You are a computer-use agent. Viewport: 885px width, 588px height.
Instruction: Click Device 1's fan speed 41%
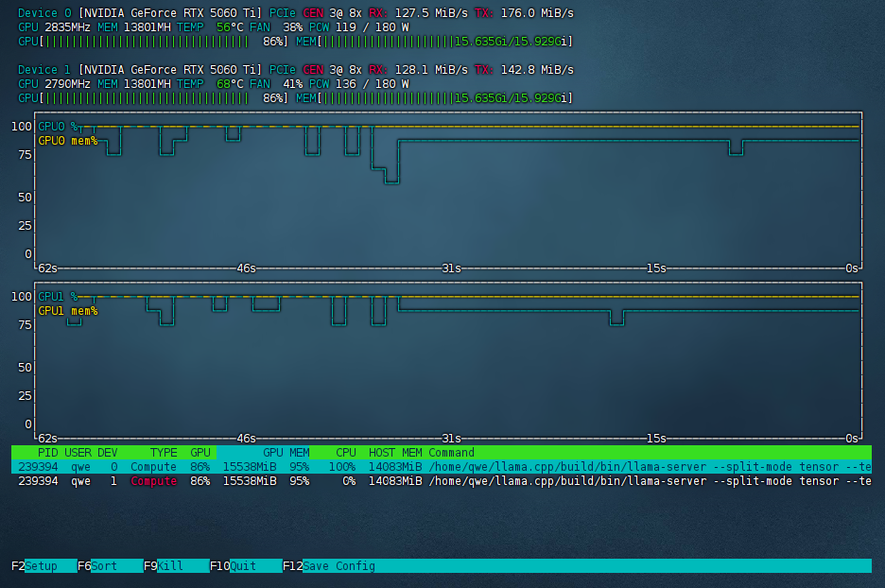[x=292, y=83]
